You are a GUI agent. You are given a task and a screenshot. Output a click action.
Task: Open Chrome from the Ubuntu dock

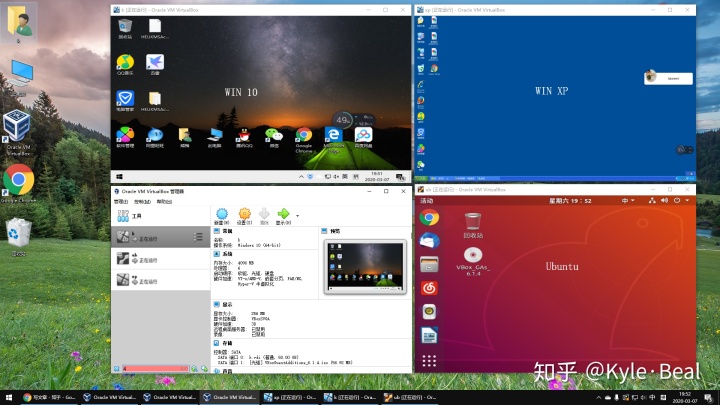click(429, 218)
